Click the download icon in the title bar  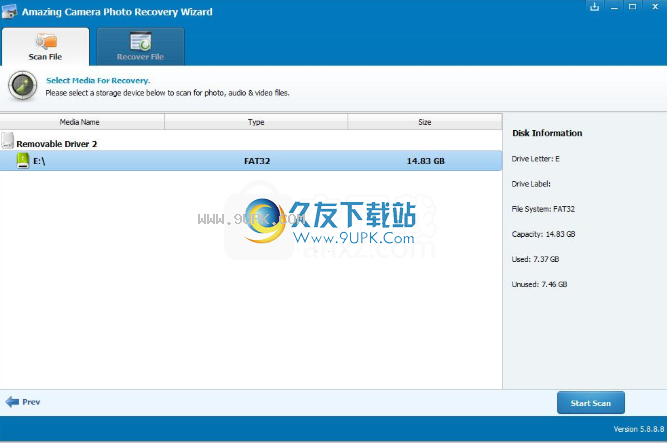595,7
